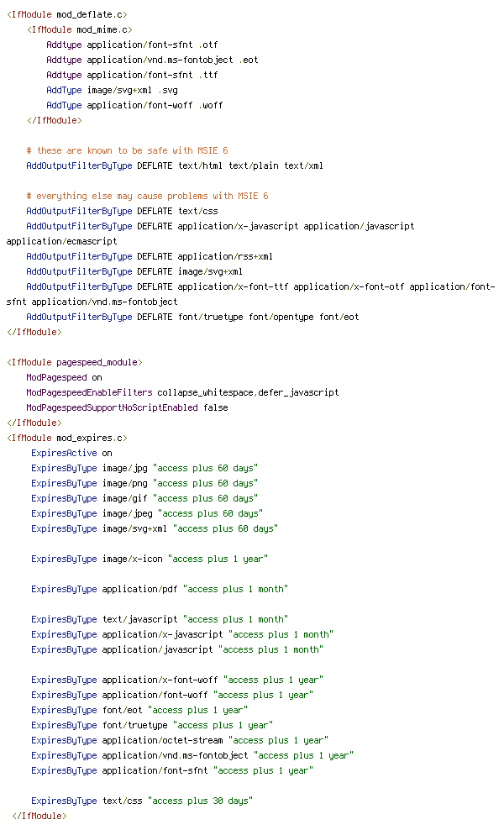Click AddOutputFilterByType DEFLATE text/css line
504x830 pixels.
[122, 211]
